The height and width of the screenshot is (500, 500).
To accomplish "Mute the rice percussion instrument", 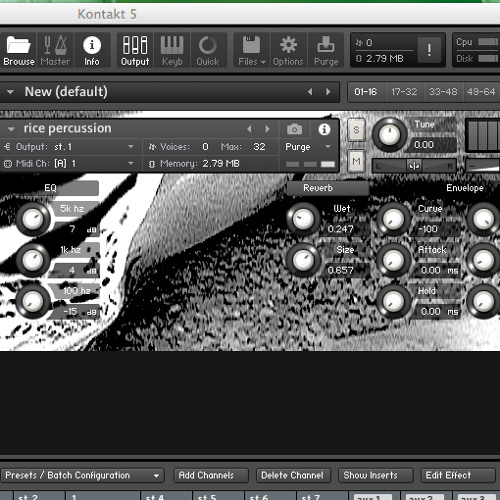I will 356,161.
